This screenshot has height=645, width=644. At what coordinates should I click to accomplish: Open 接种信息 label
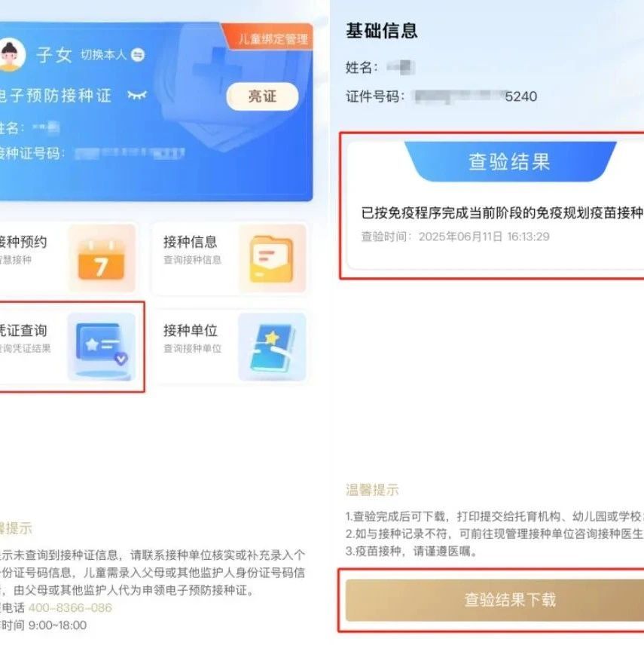point(190,242)
